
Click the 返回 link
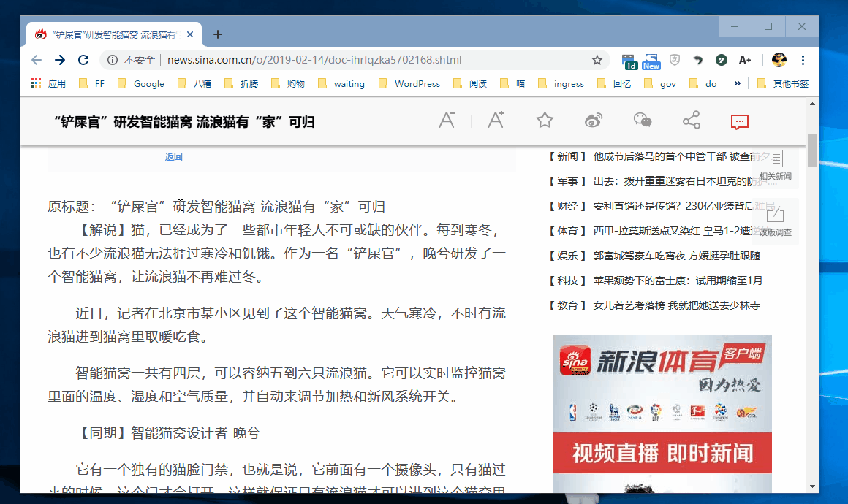coord(173,157)
